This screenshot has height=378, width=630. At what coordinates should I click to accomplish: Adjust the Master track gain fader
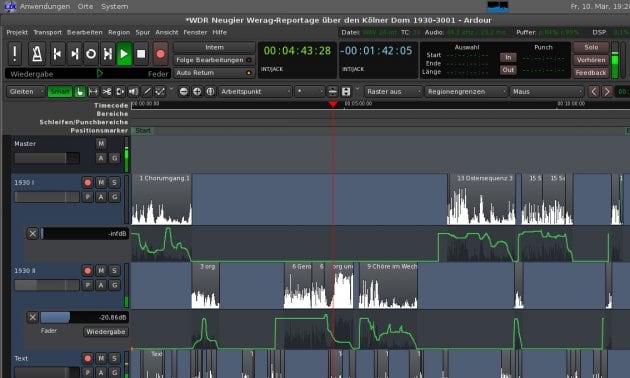click(47, 158)
